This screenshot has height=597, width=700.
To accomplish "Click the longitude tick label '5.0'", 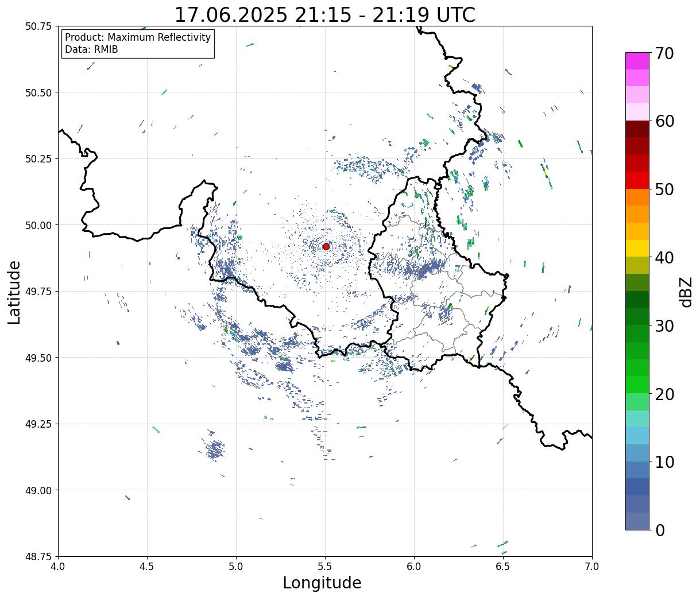I will [x=236, y=567].
